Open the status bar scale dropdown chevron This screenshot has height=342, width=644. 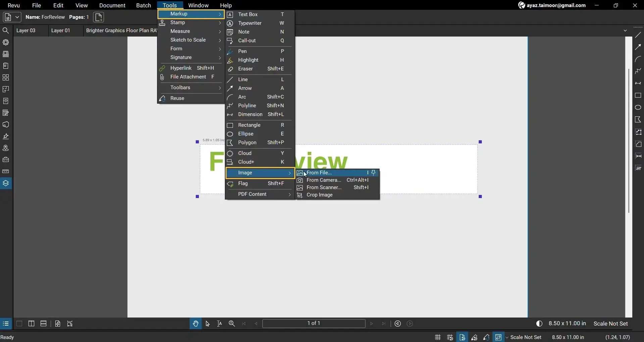(507, 337)
